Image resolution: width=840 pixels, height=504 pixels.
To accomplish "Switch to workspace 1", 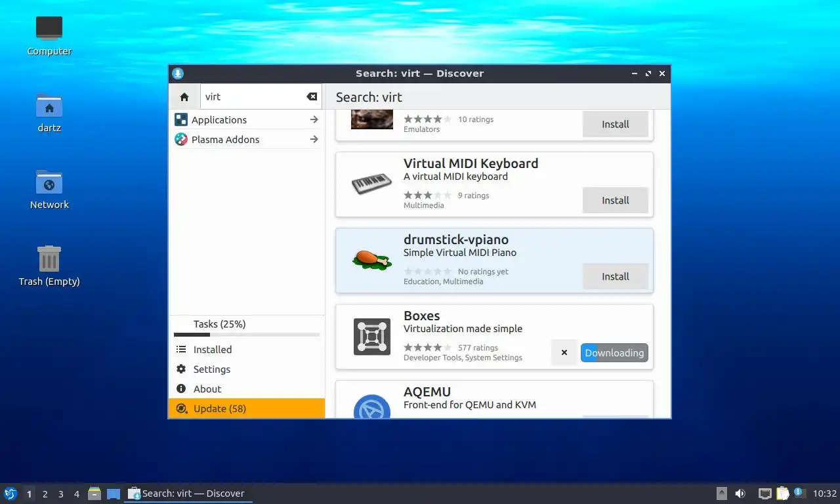I will pos(29,494).
